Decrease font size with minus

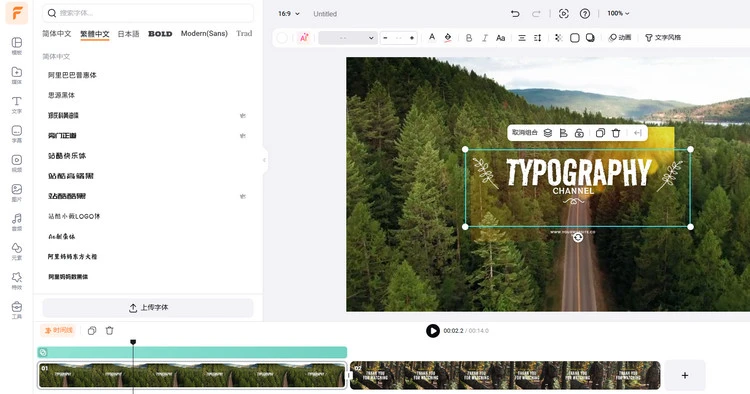pos(386,38)
